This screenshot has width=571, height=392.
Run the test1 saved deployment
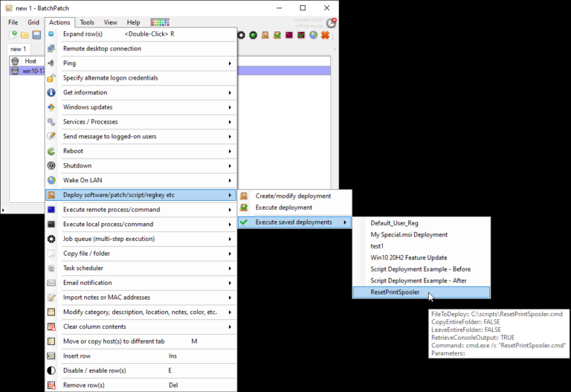[422, 246]
